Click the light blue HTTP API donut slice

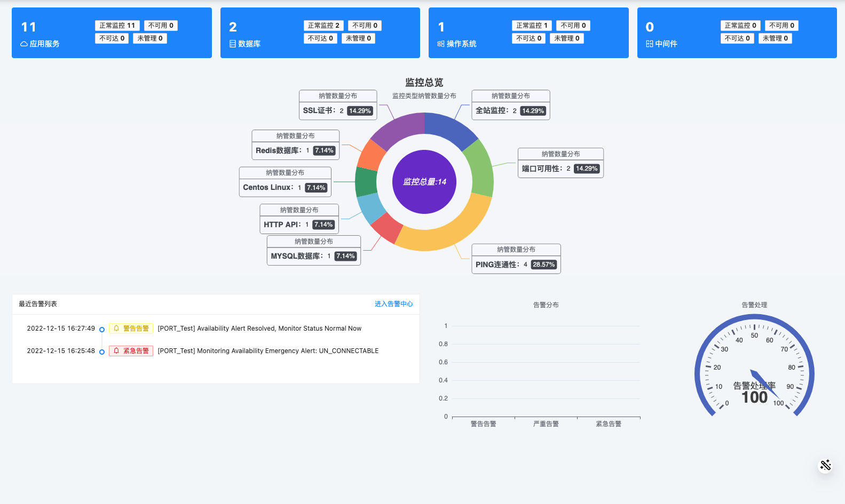pos(372,207)
